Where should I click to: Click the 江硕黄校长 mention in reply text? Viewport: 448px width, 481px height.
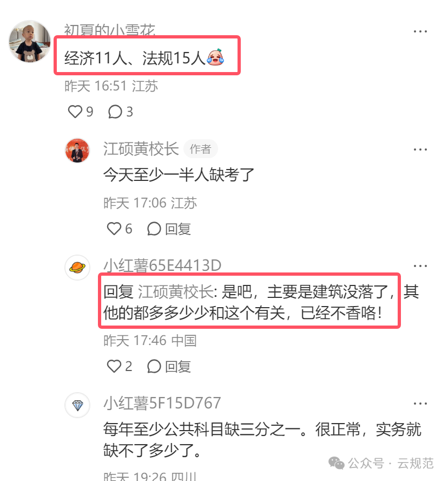pos(176,291)
